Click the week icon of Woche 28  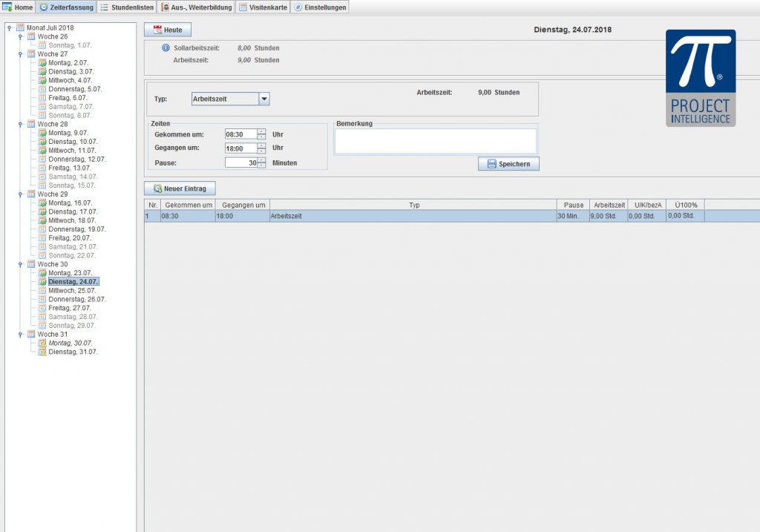pos(31,124)
